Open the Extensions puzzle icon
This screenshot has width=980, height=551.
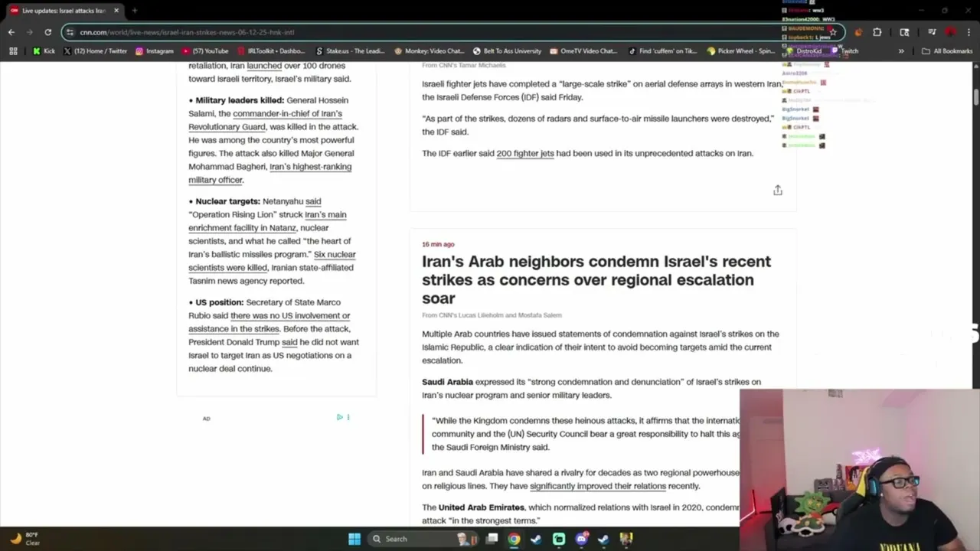(x=877, y=32)
